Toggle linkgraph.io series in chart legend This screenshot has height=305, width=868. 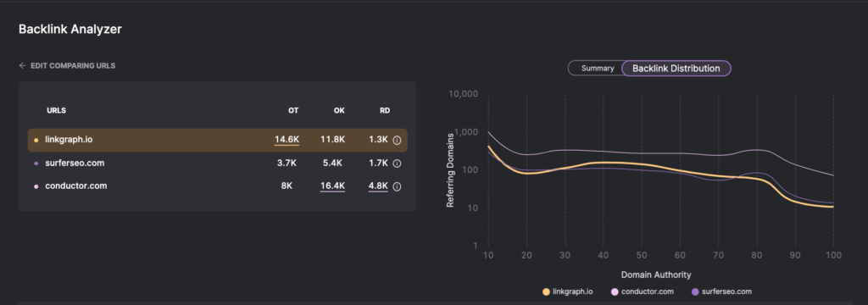tap(567, 291)
